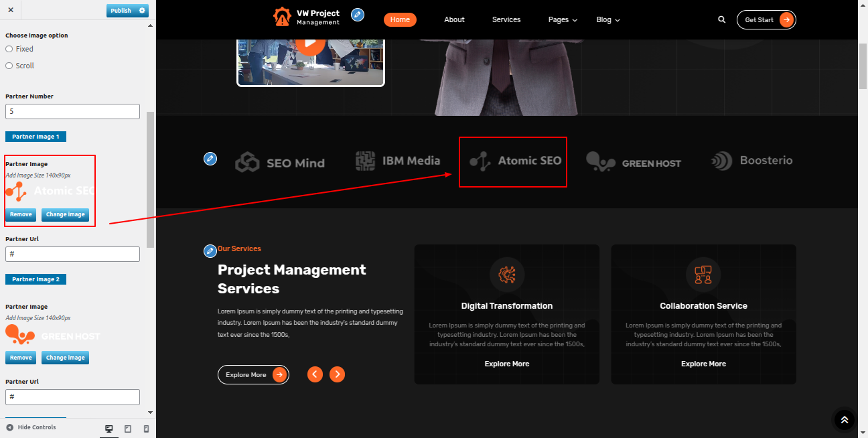Hide Controls in the customizer footer
The width and height of the screenshot is (868, 438).
click(x=31, y=427)
